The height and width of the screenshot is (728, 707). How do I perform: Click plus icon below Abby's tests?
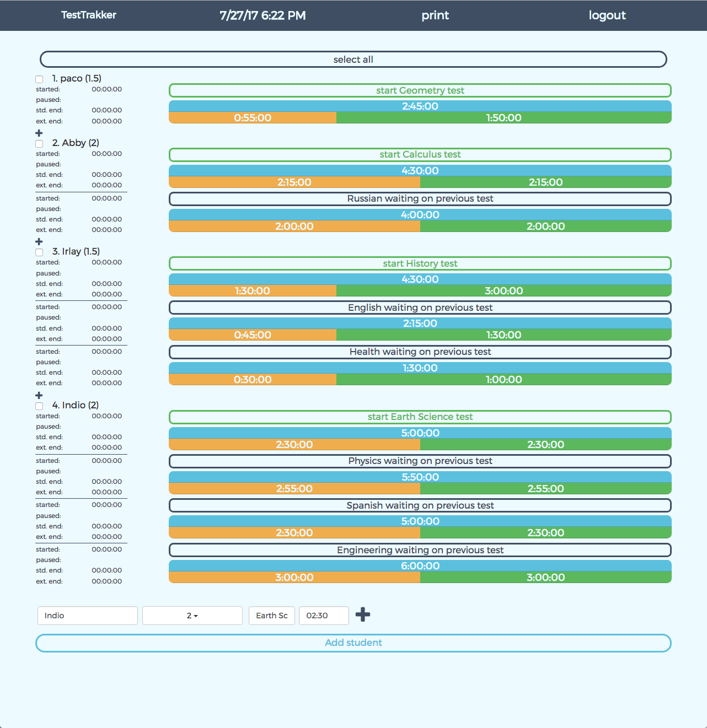[39, 241]
